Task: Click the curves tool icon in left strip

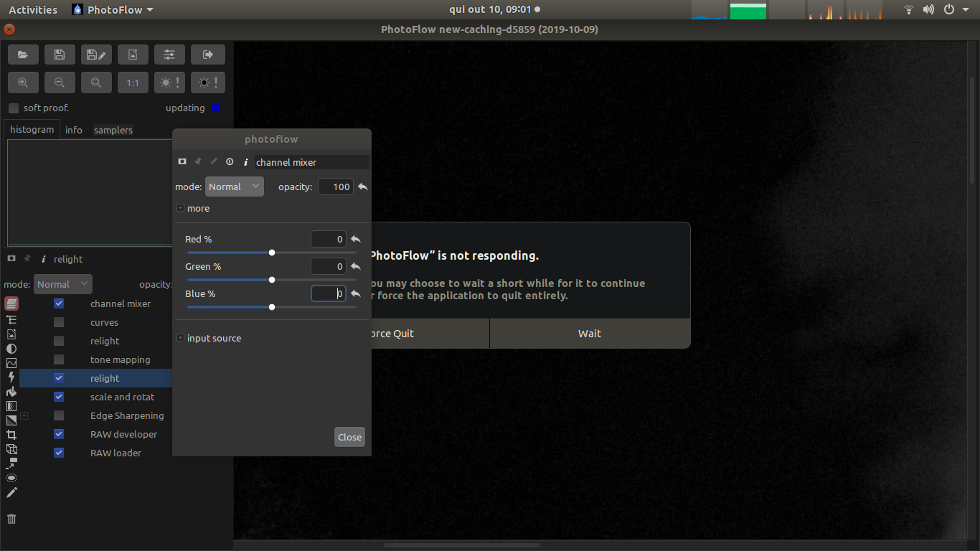Action: [x=11, y=363]
